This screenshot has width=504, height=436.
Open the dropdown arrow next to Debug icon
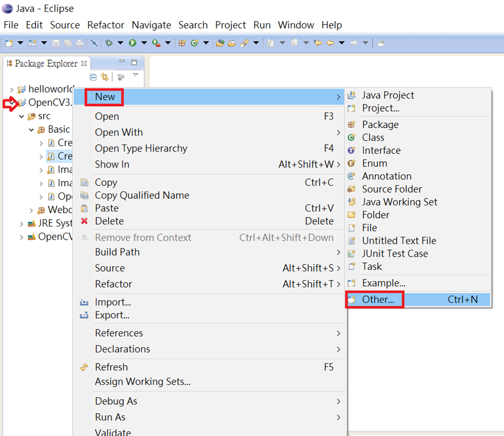[120, 43]
